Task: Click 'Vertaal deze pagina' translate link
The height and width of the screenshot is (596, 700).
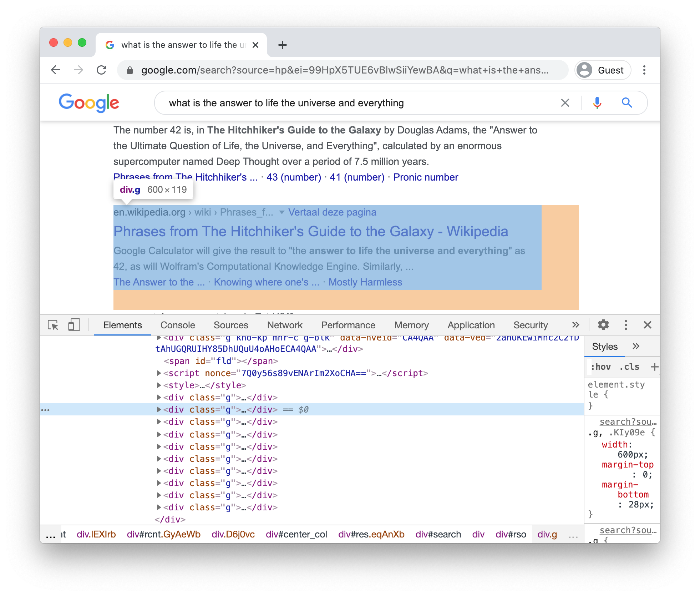Action: click(x=332, y=212)
